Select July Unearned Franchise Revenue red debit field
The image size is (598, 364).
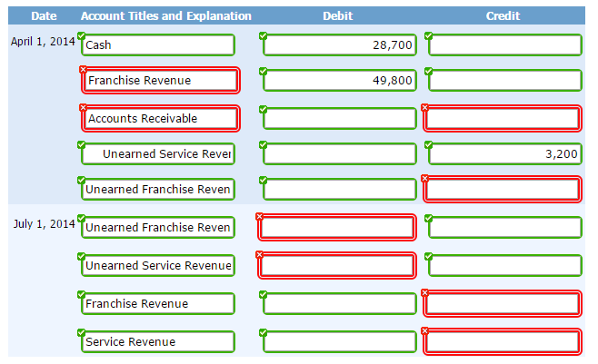337,227
